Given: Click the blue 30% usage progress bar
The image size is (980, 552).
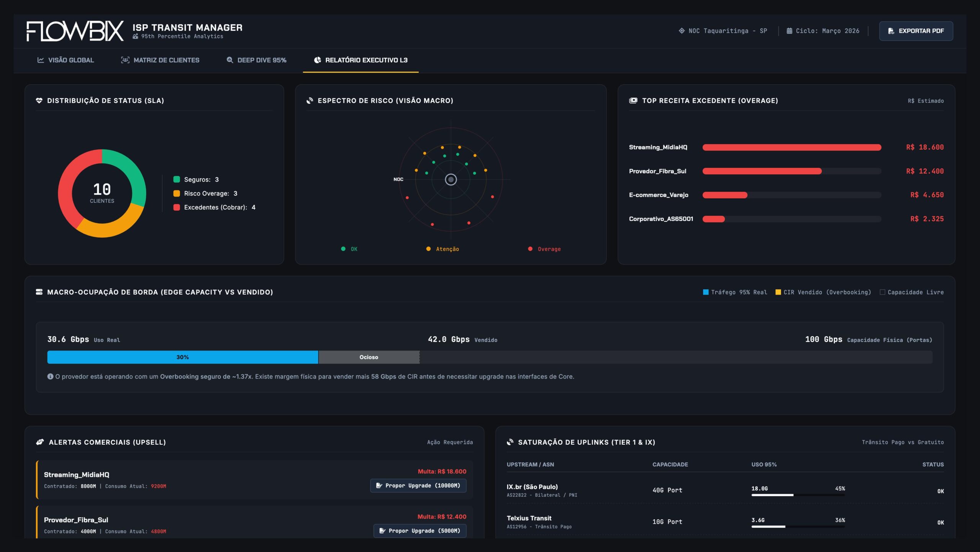Looking at the screenshot, I should pyautogui.click(x=182, y=357).
